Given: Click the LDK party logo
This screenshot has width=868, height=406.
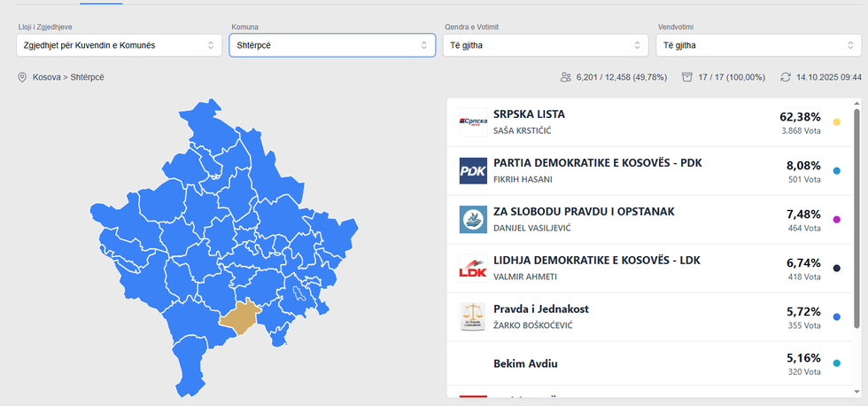Looking at the screenshot, I should coord(473,268).
